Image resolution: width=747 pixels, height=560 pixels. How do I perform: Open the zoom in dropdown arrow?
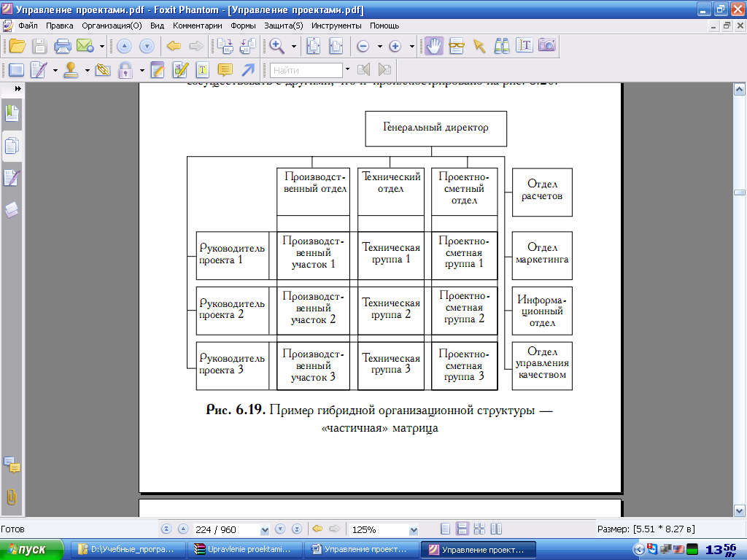click(x=411, y=47)
